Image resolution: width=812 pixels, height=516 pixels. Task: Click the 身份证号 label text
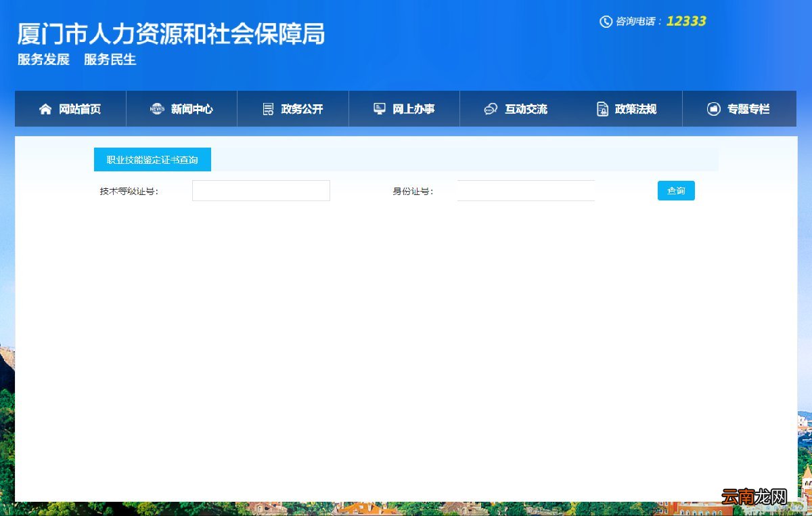[413, 192]
